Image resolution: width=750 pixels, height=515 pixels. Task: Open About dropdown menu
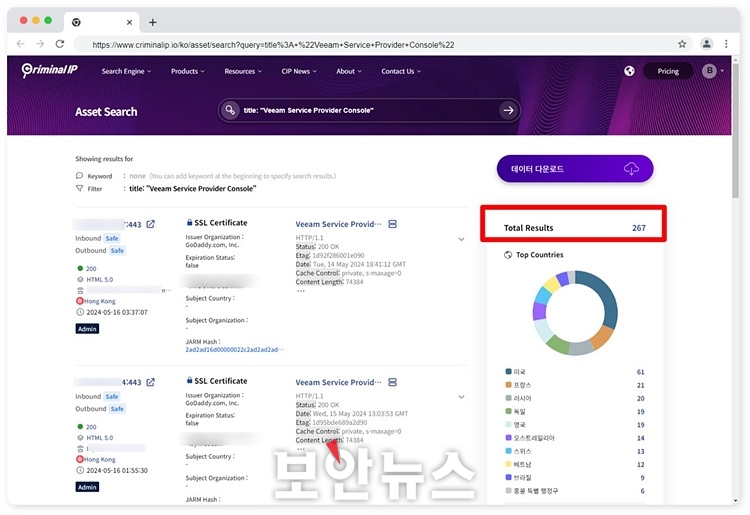pos(349,71)
